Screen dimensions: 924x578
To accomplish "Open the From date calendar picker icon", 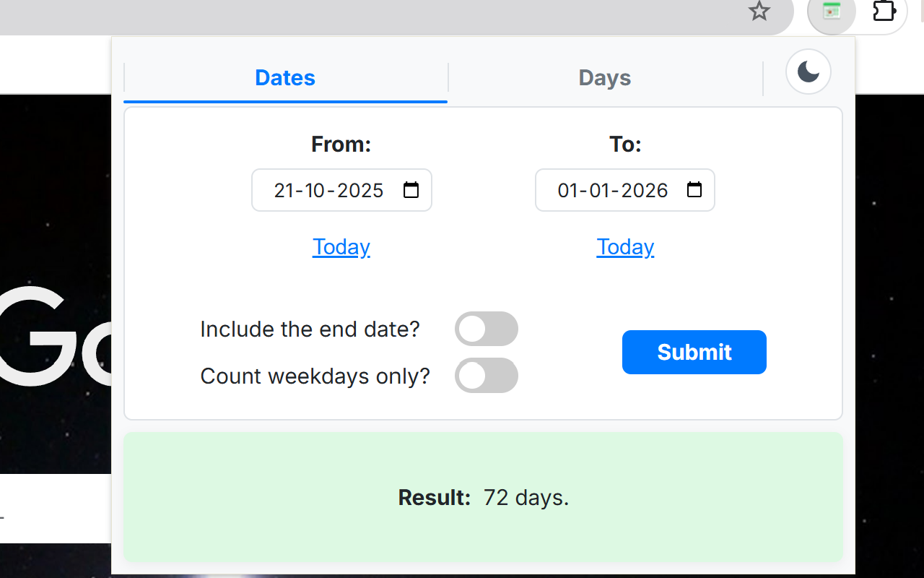I will 411,190.
